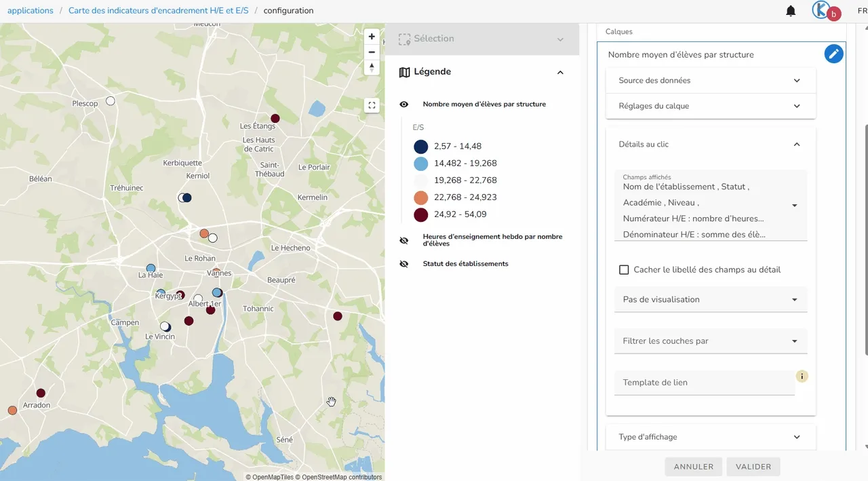
Task: Hide the Nombre moyen d'élèves par structure layer
Action: [x=404, y=104]
